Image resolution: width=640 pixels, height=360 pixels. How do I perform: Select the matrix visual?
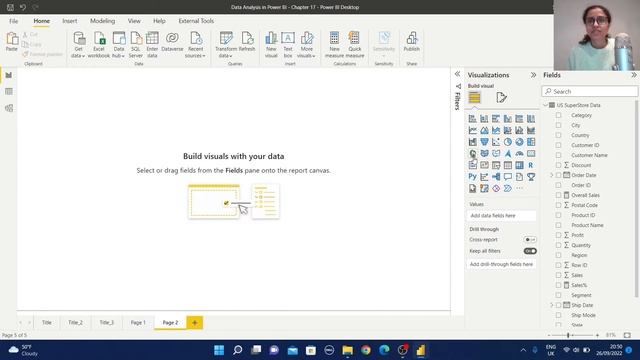coord(519,165)
